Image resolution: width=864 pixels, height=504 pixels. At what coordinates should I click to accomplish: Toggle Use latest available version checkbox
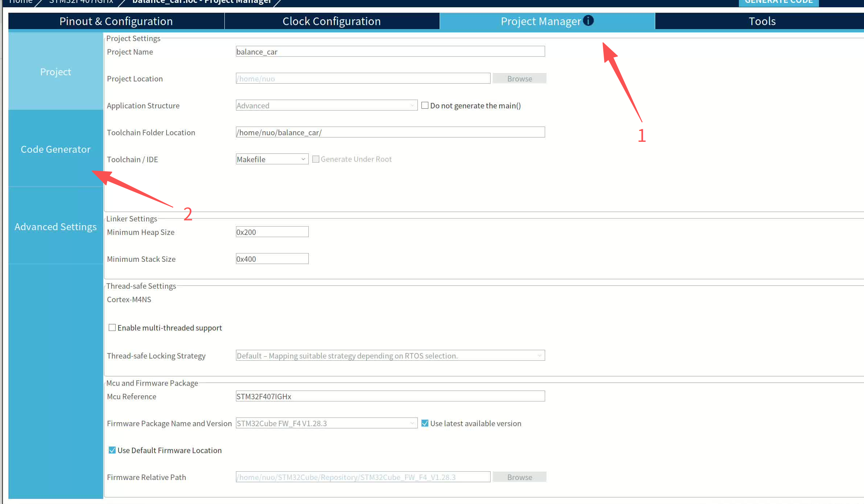(424, 423)
